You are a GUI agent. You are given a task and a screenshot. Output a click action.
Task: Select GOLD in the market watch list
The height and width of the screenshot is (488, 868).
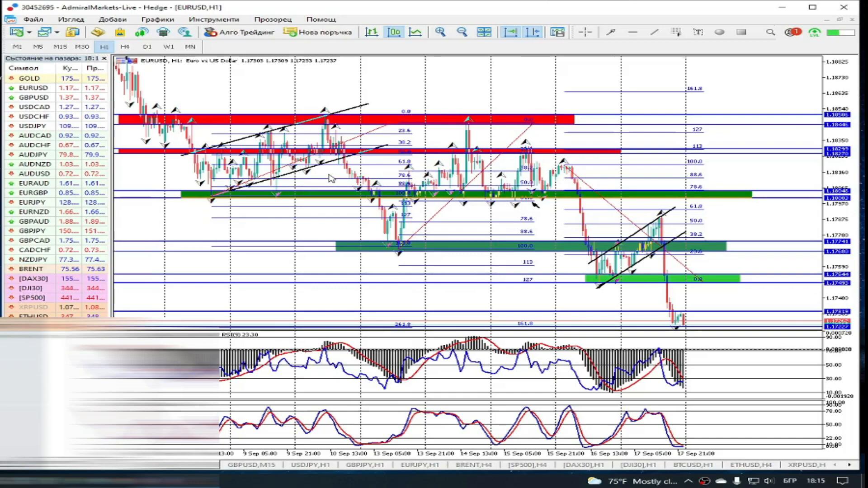[x=29, y=78]
